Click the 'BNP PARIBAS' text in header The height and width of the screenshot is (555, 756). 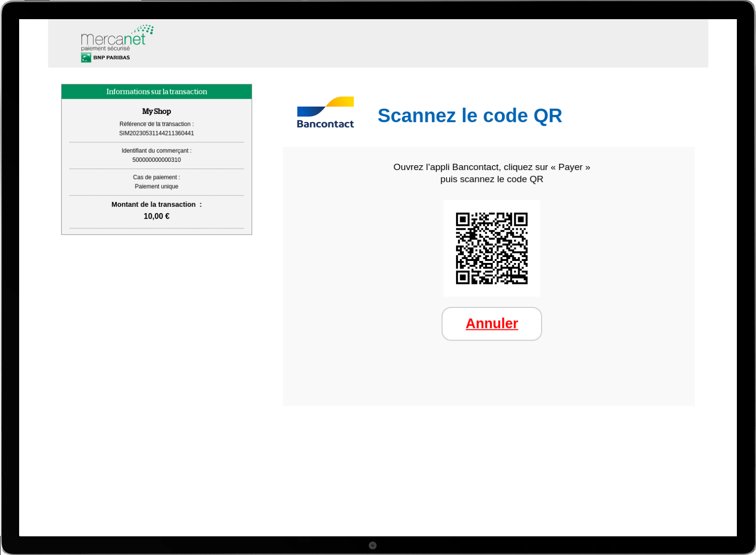coord(111,57)
